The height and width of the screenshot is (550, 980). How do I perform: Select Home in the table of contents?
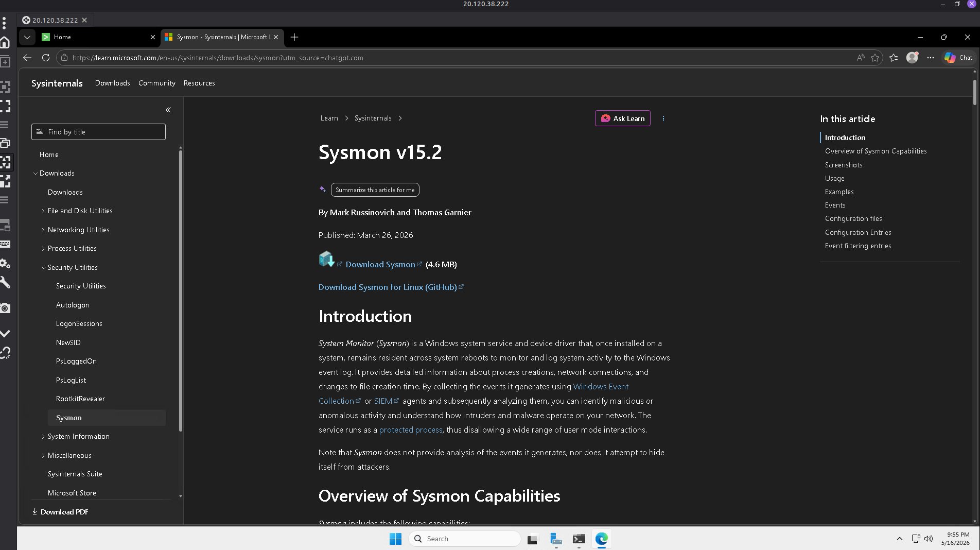point(49,154)
